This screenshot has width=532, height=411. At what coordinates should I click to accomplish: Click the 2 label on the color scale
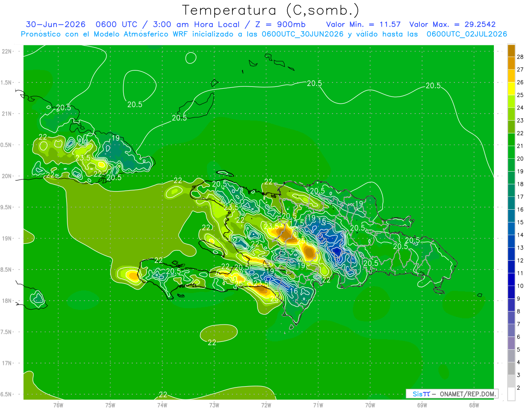pyautogui.click(x=519, y=388)
